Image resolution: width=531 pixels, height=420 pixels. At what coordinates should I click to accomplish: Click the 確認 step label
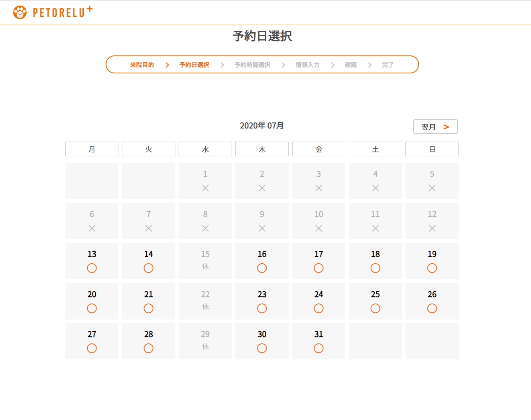click(351, 65)
